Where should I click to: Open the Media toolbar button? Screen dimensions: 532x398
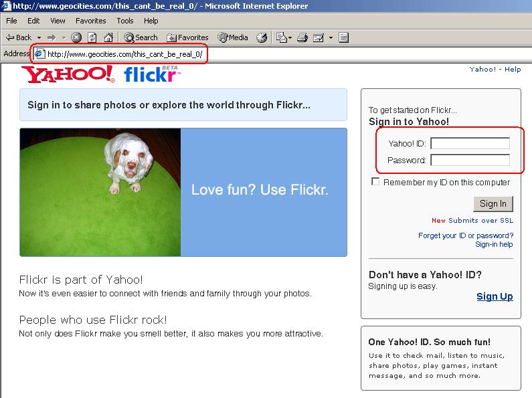[233, 37]
